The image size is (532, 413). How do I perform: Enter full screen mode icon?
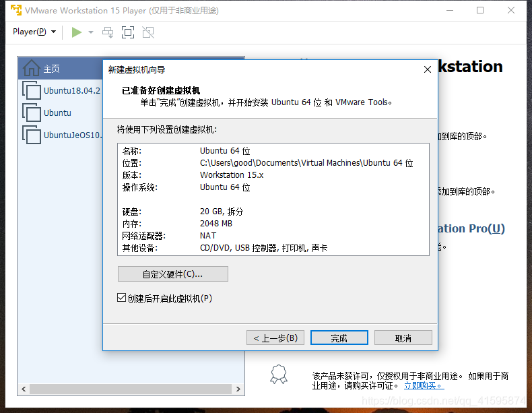point(128,32)
